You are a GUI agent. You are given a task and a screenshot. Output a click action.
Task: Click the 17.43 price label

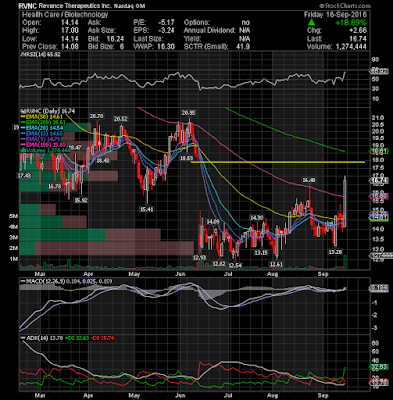coord(24,175)
